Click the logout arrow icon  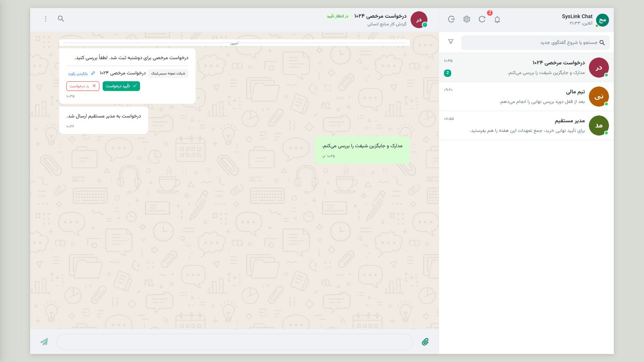(x=451, y=19)
